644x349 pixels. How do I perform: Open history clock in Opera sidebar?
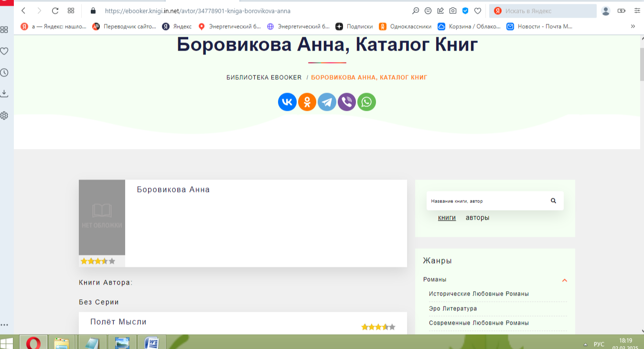tap(4, 73)
